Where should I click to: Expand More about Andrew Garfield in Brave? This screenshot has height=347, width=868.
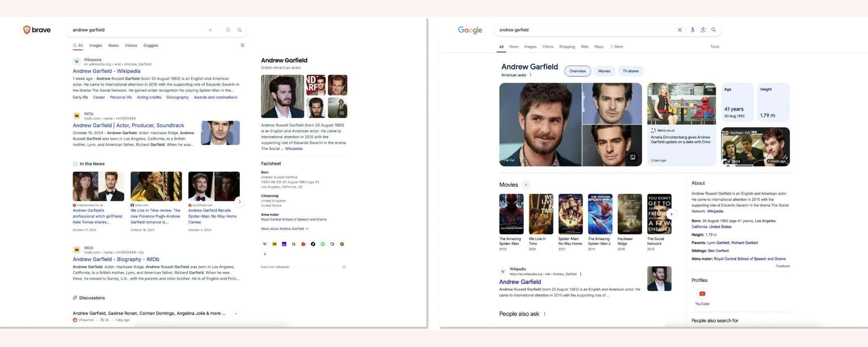[285, 229]
